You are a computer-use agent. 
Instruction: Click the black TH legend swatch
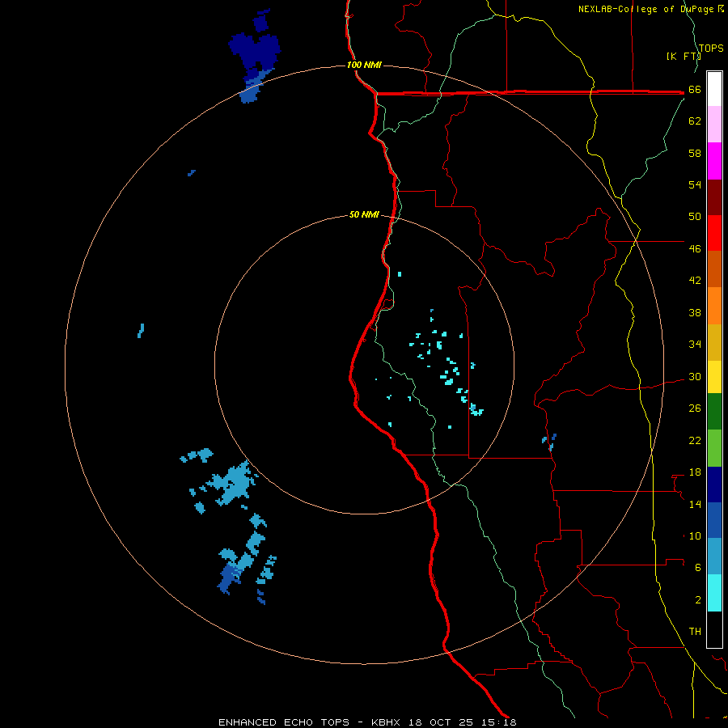pos(714,629)
